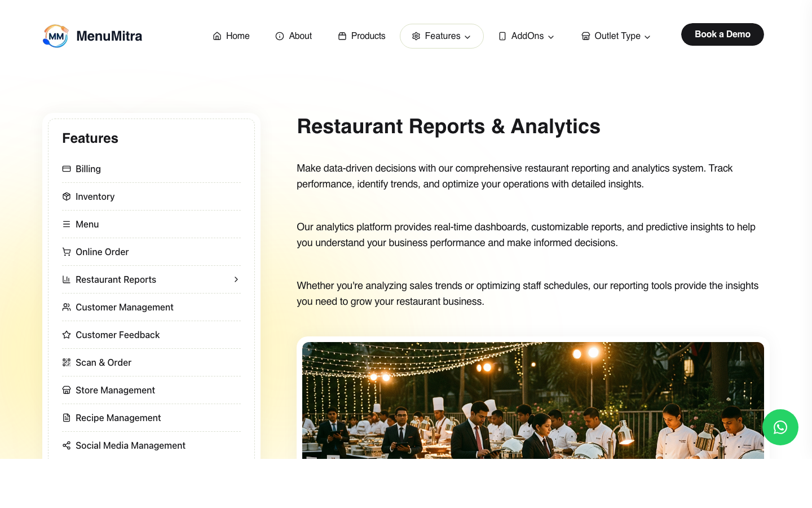Click the Inventory box icon
The width and height of the screenshot is (812, 508).
(x=67, y=196)
